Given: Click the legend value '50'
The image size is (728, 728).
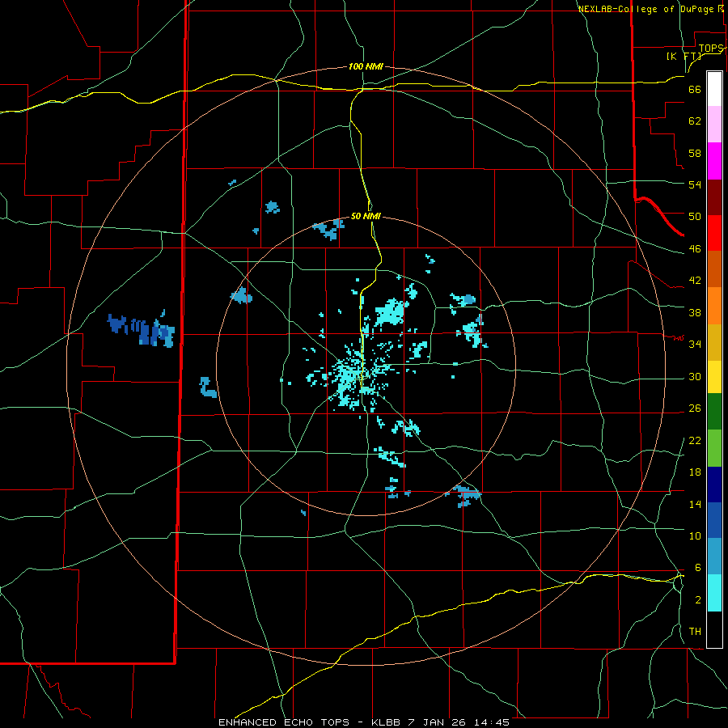Looking at the screenshot, I should coord(695,216).
